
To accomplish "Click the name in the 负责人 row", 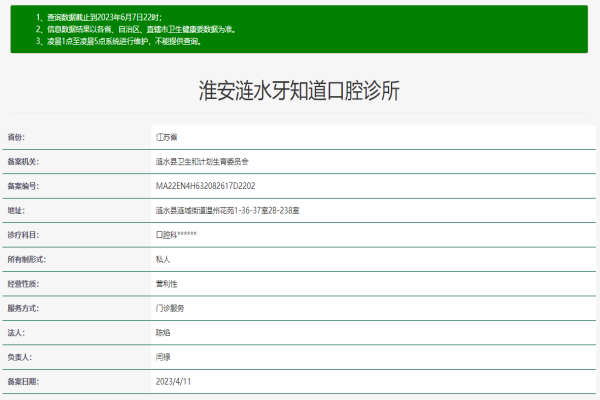I will point(163,358).
